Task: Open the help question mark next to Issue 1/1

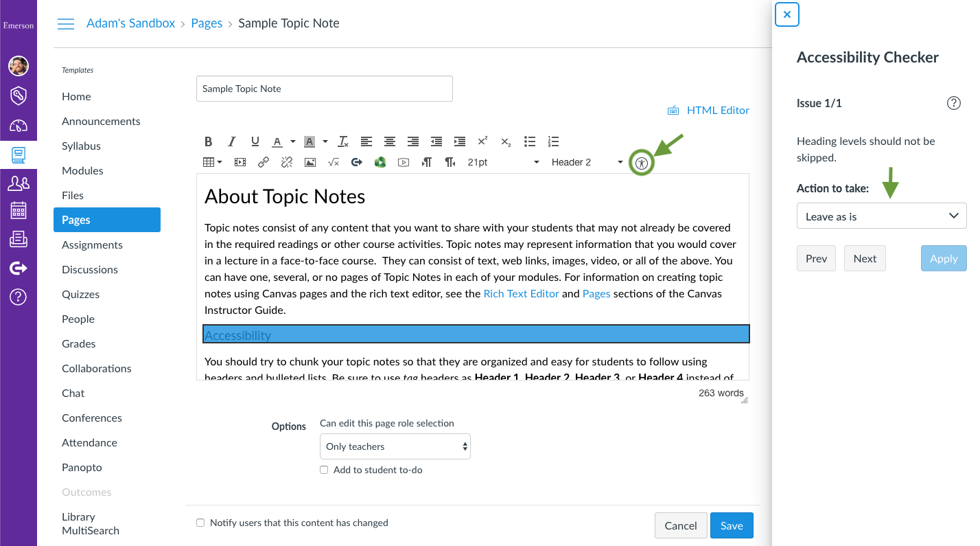Action: point(953,103)
